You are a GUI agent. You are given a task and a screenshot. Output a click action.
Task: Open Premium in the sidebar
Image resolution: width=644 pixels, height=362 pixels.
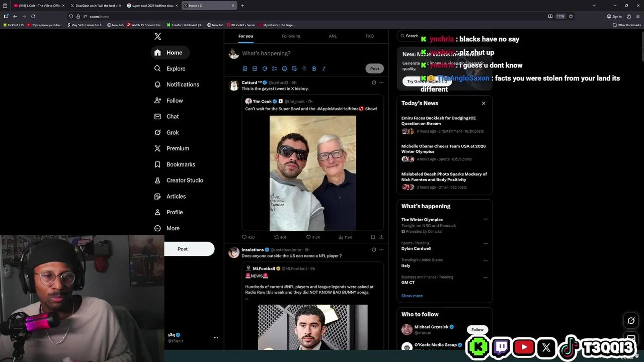coord(172,148)
